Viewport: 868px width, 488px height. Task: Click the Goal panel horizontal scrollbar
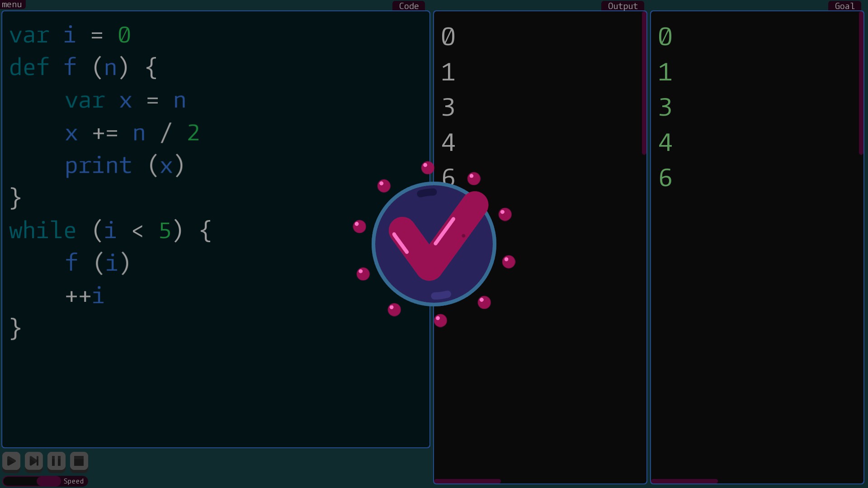tap(684, 481)
